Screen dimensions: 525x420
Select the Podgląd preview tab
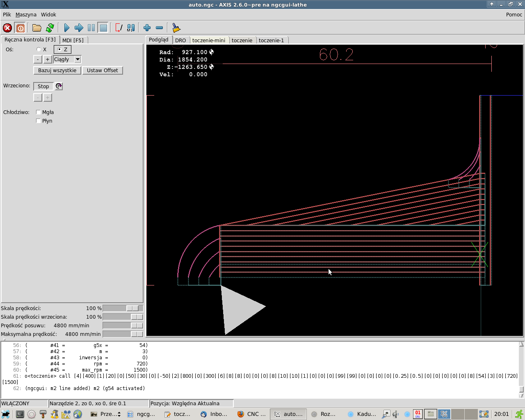[x=159, y=40]
